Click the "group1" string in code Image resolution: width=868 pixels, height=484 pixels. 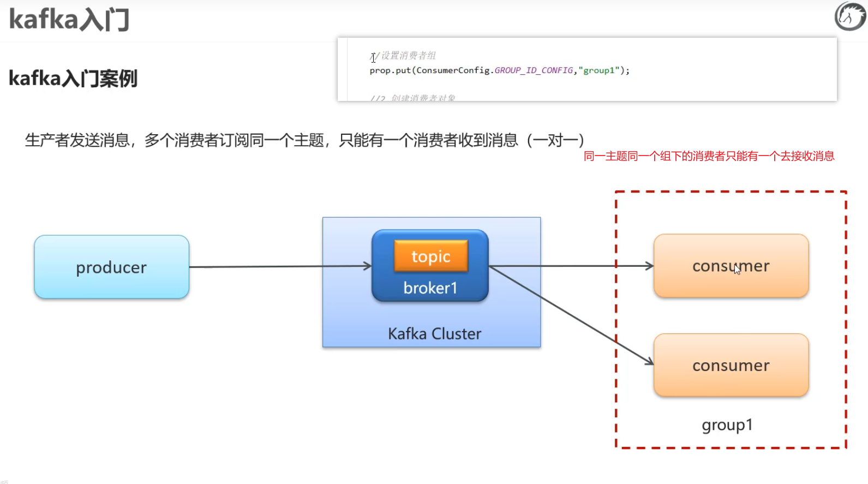[x=599, y=70]
